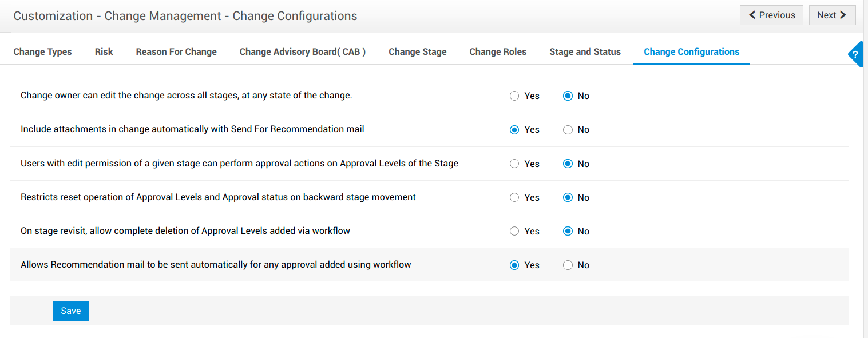This screenshot has width=868, height=338.
Task: Select No for restricts reset operation
Action: click(568, 197)
